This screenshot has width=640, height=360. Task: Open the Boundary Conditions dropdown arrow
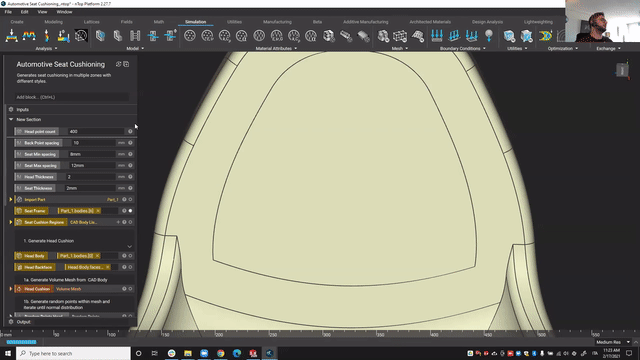(484, 49)
